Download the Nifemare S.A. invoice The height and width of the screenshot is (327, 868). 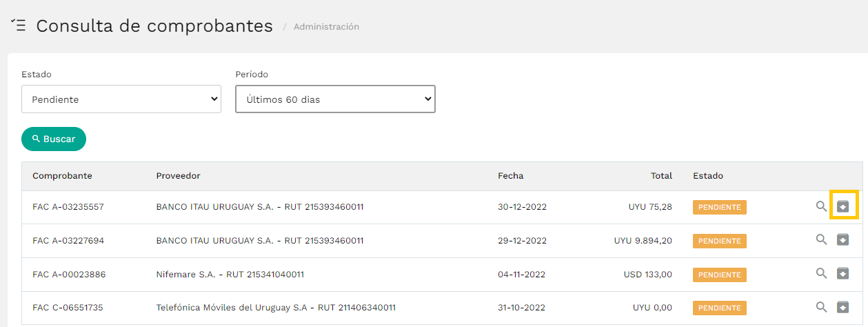(843, 273)
